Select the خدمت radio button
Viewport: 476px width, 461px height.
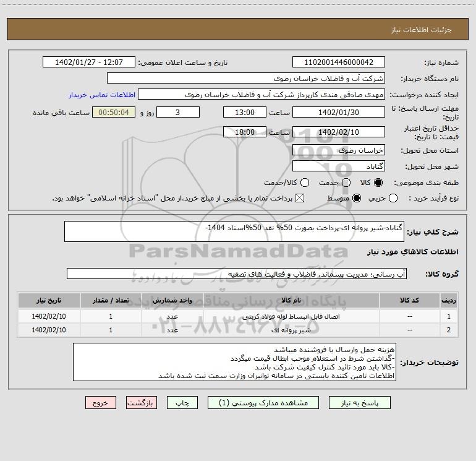click(x=346, y=183)
